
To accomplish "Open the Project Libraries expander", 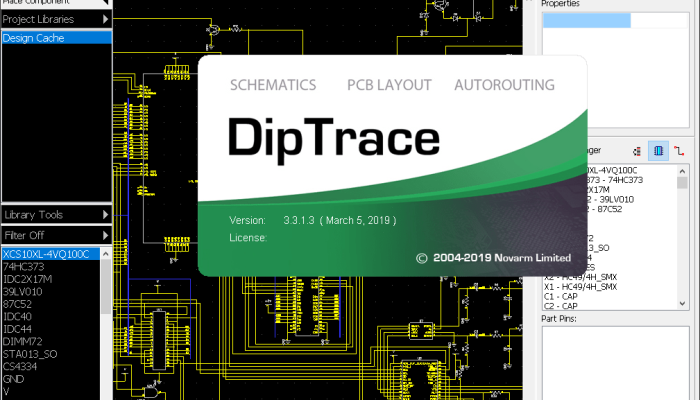I will tap(57, 19).
